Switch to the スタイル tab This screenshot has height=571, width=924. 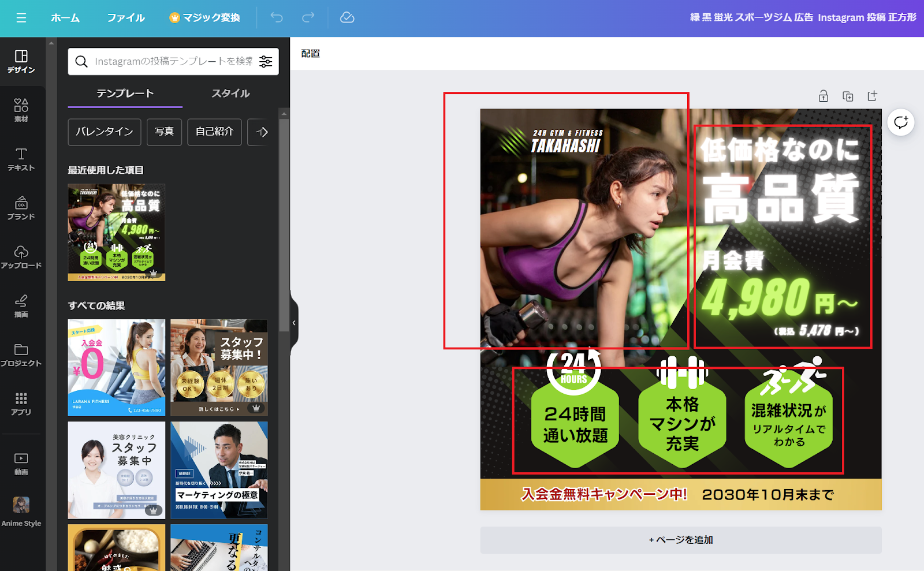(230, 94)
